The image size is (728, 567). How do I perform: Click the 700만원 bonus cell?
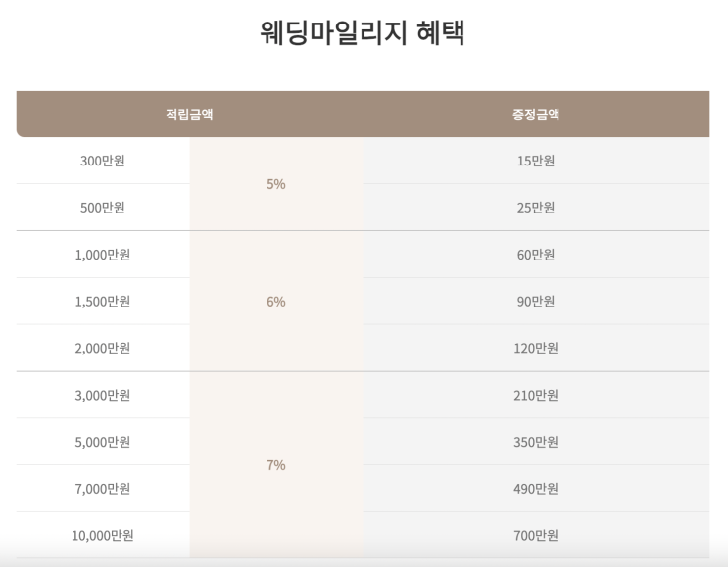pyautogui.click(x=535, y=535)
